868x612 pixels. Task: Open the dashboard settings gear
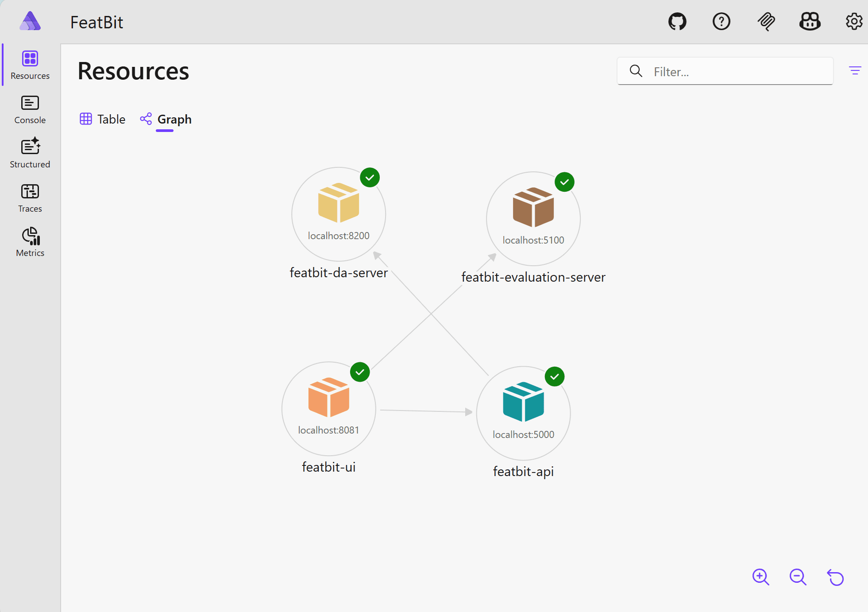coord(854,21)
